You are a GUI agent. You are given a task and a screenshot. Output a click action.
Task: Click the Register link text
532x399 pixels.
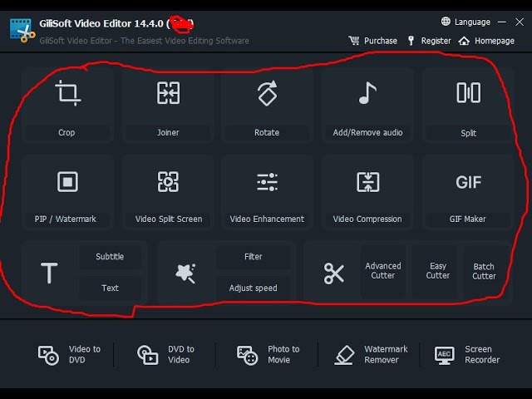pos(436,41)
